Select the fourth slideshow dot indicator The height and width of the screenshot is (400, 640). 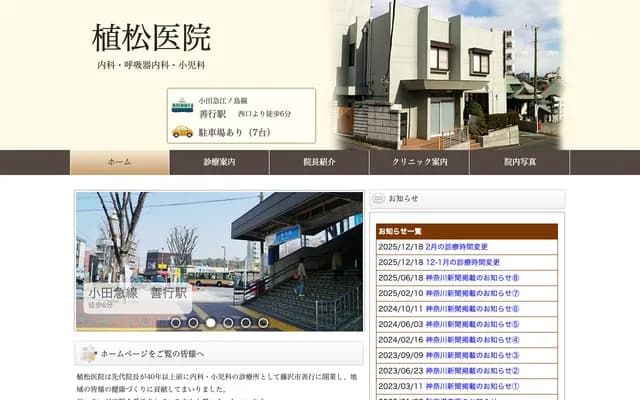(x=228, y=323)
